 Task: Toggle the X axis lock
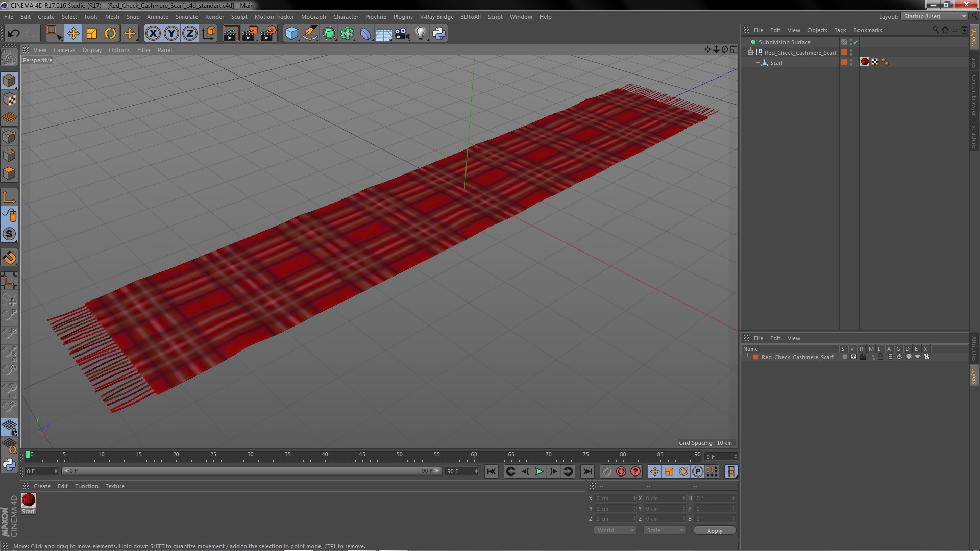point(153,34)
